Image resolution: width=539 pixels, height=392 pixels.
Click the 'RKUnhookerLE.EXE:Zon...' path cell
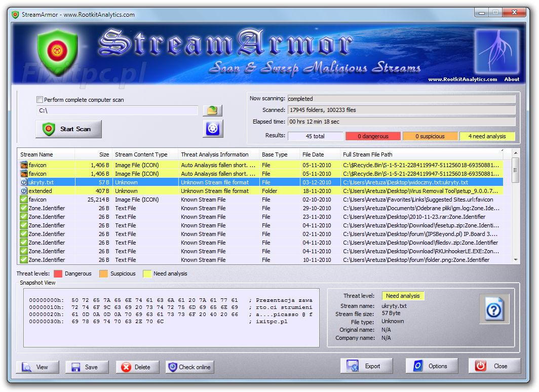(x=421, y=251)
